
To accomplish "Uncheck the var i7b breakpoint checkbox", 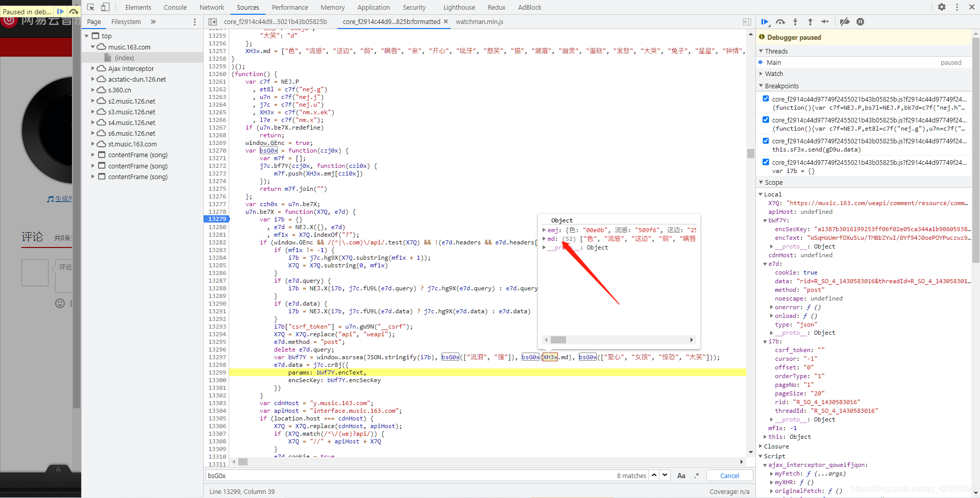I will coord(766,162).
